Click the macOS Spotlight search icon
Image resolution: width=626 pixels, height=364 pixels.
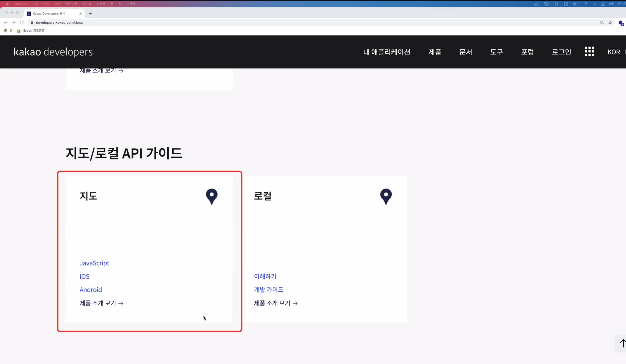pyautogui.click(x=594, y=4)
